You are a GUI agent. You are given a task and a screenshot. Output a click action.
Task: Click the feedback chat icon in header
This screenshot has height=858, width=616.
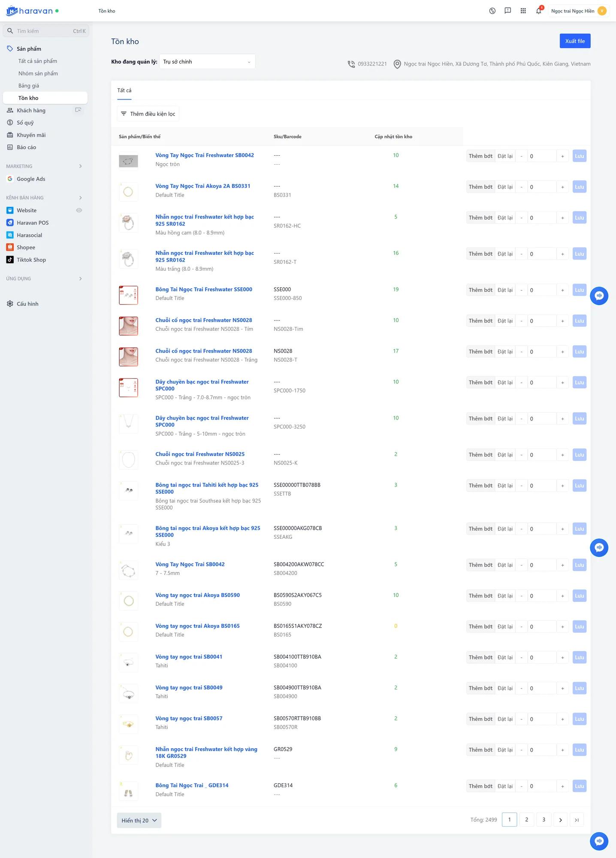tap(507, 11)
